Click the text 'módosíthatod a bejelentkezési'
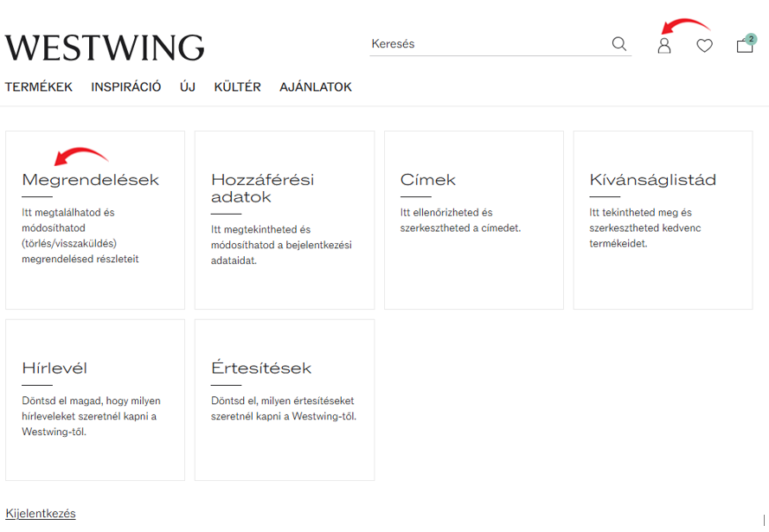The height and width of the screenshot is (532, 769). tap(281, 245)
